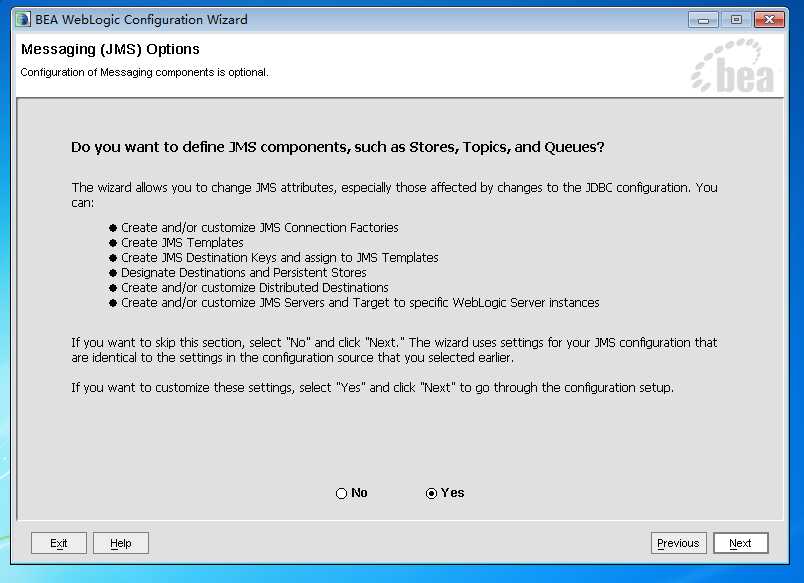Click the 'Messaging (JMS) Options' heading
Screen dimensions: 804x583
(x=110, y=49)
